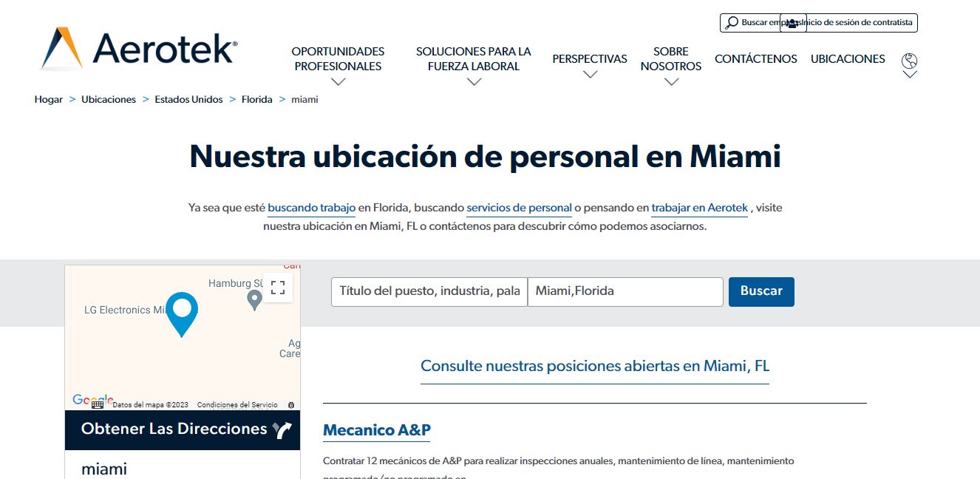The image size is (980, 479).
Task: Expand the Perspectivas chevron
Action: 590,75
